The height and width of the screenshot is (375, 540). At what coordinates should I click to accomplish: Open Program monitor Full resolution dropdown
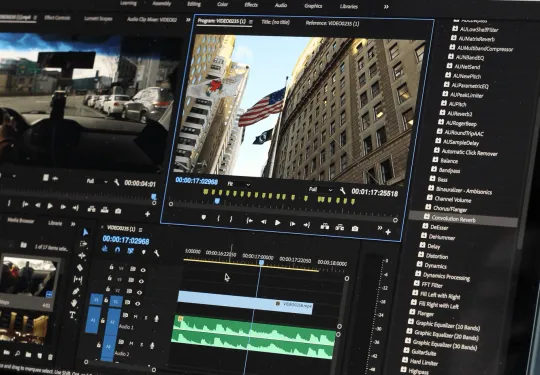[321, 190]
